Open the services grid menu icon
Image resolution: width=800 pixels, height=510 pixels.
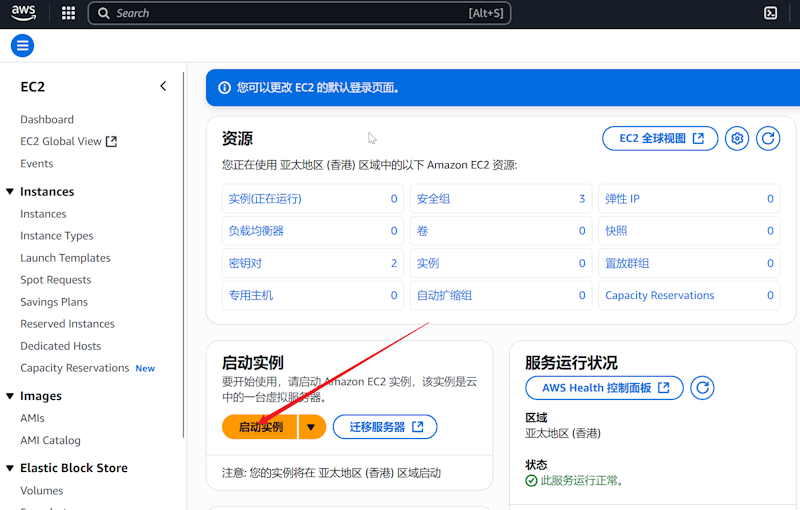(x=68, y=13)
